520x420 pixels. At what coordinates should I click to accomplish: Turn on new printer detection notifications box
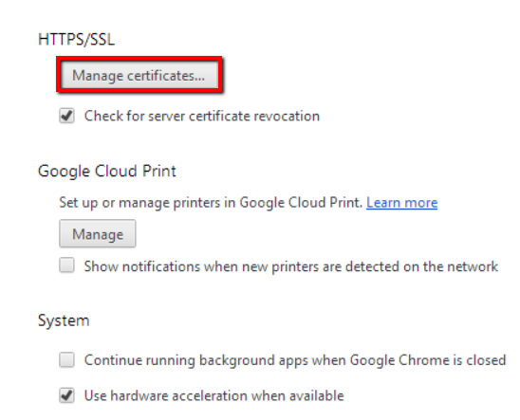(x=67, y=265)
